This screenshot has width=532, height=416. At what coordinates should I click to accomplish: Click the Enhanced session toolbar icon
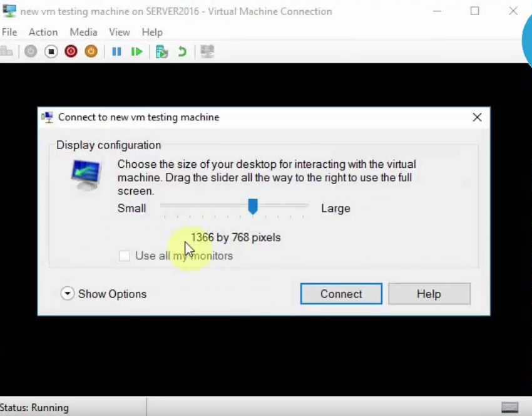coord(207,51)
